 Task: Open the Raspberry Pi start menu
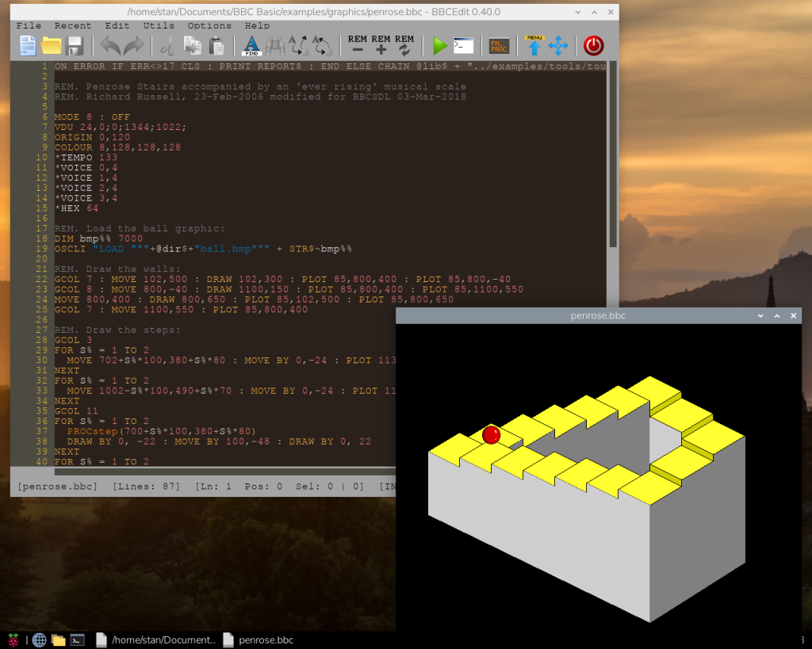pyautogui.click(x=13, y=639)
